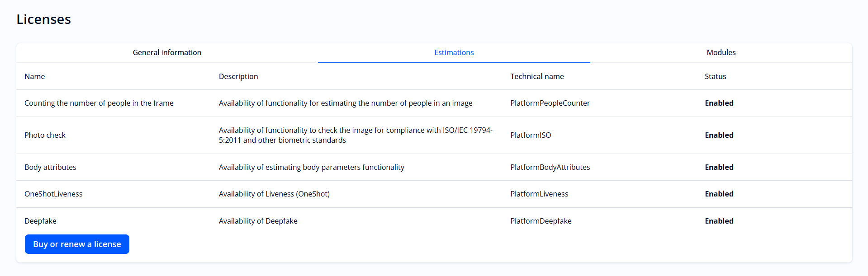Open the Modules tab
Image resolution: width=868 pixels, height=276 pixels.
coord(721,52)
